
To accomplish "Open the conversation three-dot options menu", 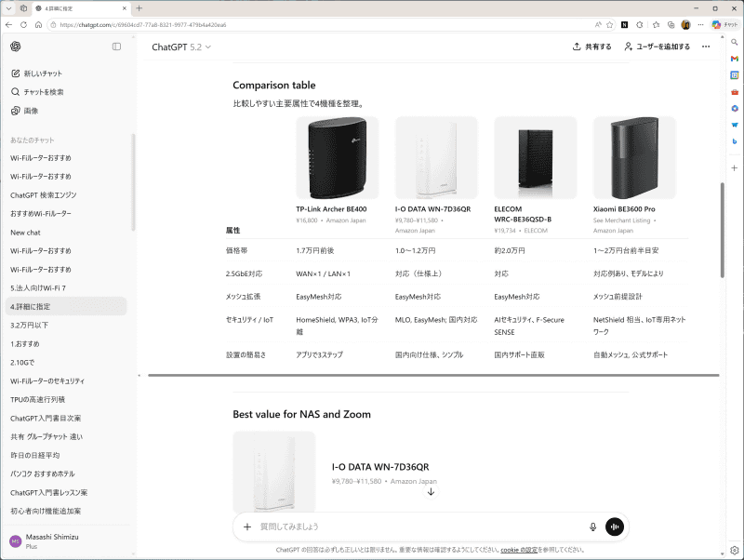I will click(x=706, y=47).
